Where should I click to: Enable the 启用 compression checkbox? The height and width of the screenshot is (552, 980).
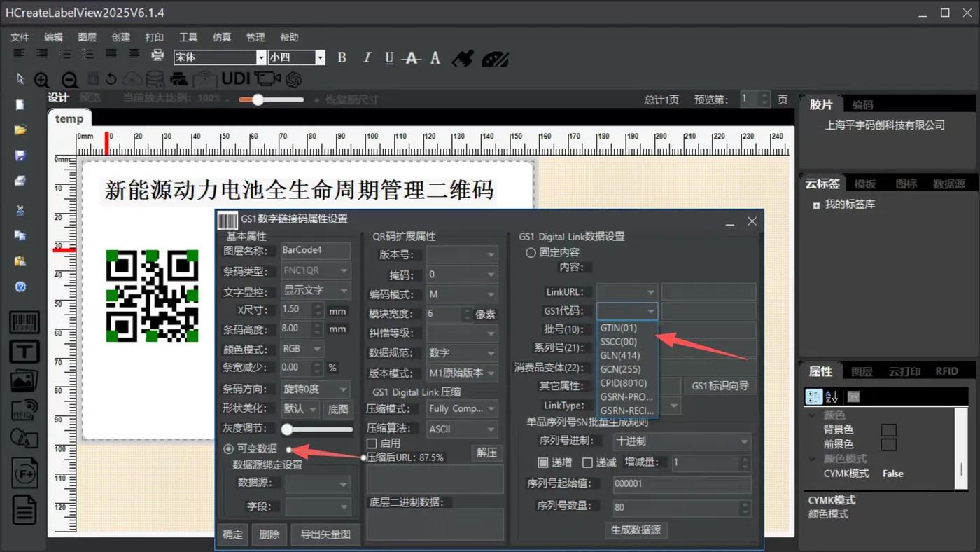point(372,443)
